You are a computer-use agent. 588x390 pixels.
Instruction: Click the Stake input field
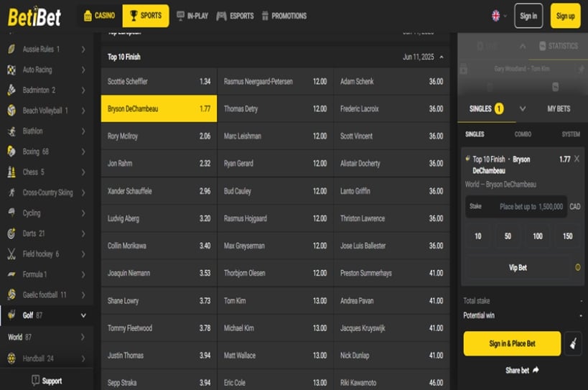(516, 207)
